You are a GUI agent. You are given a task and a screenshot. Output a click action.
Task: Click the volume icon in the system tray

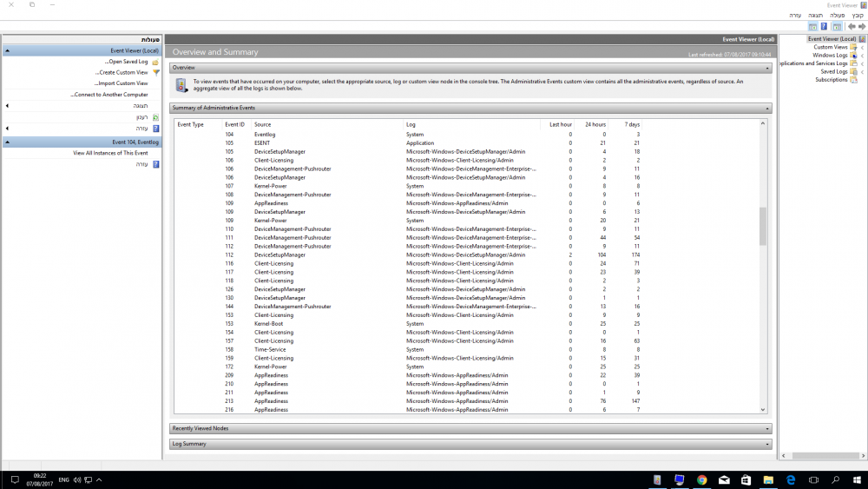[x=77, y=480]
